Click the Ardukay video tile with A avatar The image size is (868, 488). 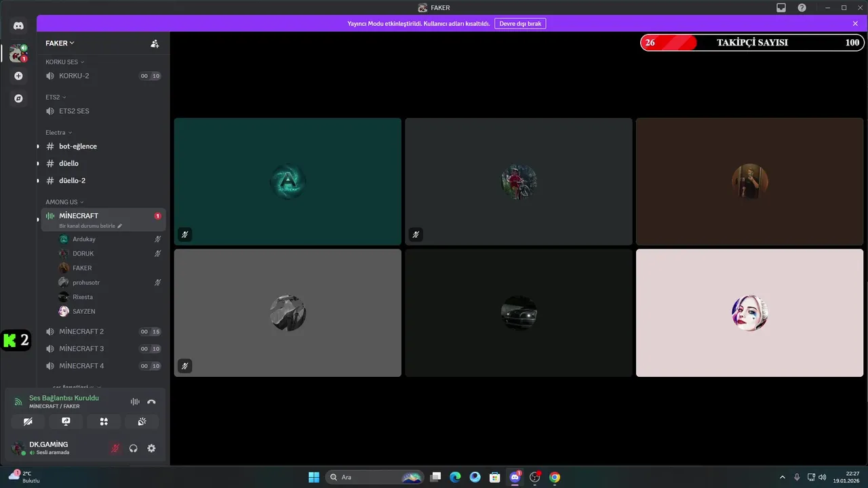pos(288,182)
